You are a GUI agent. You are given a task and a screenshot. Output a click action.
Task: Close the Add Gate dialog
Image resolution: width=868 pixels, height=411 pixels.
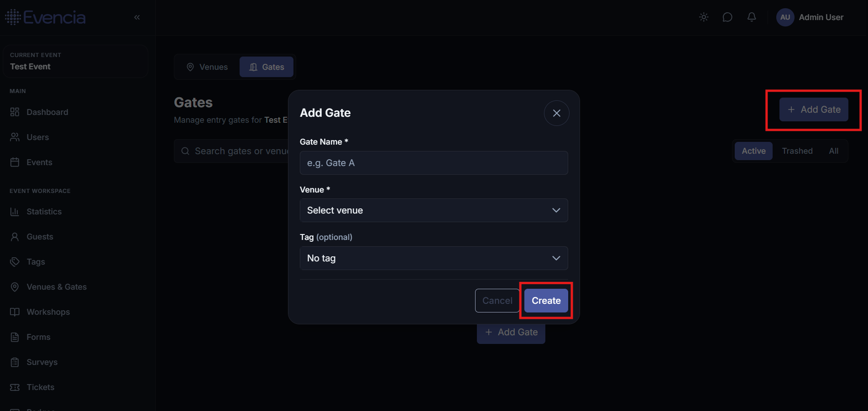click(557, 113)
